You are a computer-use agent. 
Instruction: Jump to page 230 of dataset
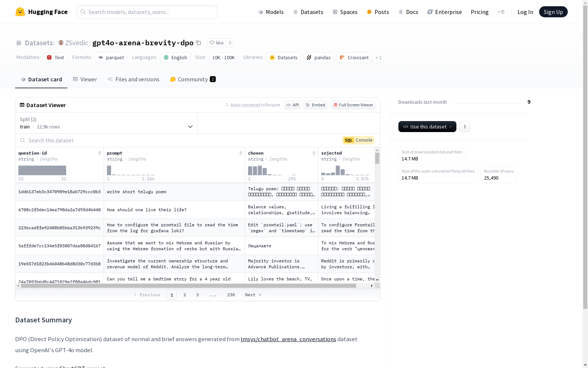point(231,295)
